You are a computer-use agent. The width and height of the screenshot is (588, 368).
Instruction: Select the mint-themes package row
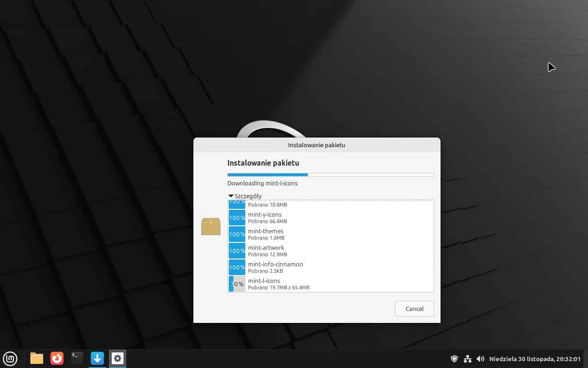(x=331, y=234)
